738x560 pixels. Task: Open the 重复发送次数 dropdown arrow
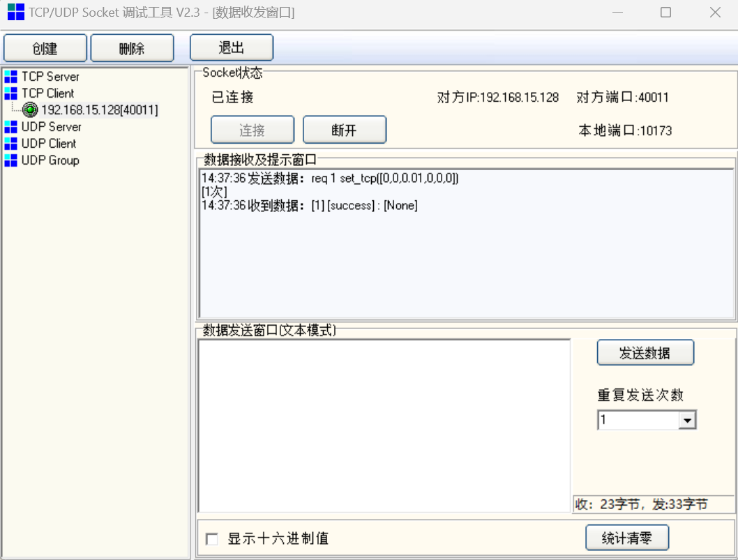687,420
